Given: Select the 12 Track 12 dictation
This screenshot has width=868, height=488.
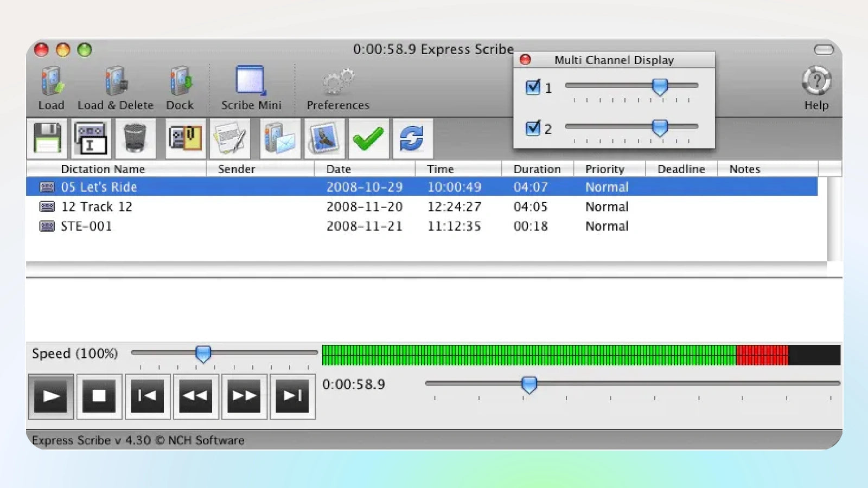Looking at the screenshot, I should (x=97, y=207).
